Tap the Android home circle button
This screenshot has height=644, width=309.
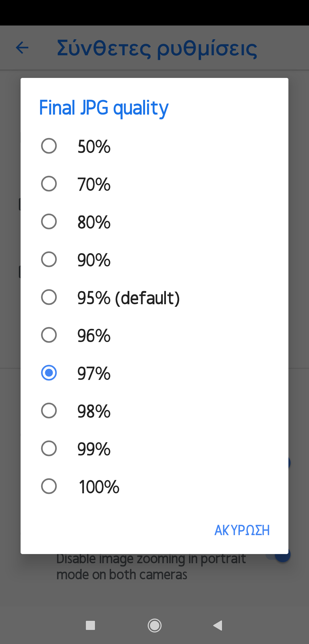[x=154, y=625]
